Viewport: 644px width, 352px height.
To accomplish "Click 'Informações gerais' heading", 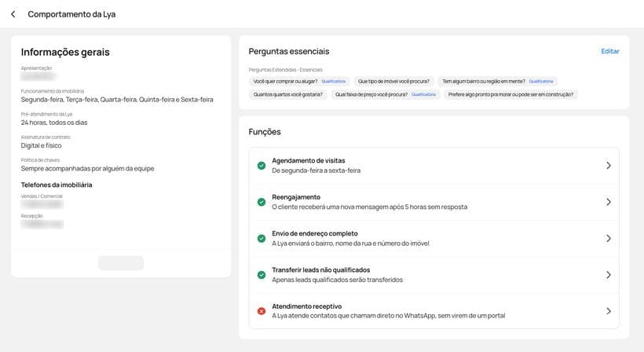I will pyautogui.click(x=65, y=52).
